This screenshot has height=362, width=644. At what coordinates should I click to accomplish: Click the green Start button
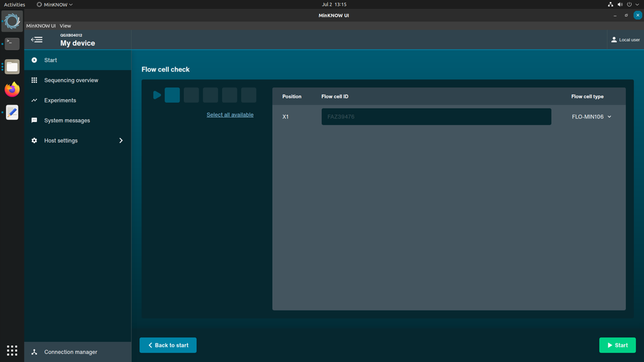(617, 345)
